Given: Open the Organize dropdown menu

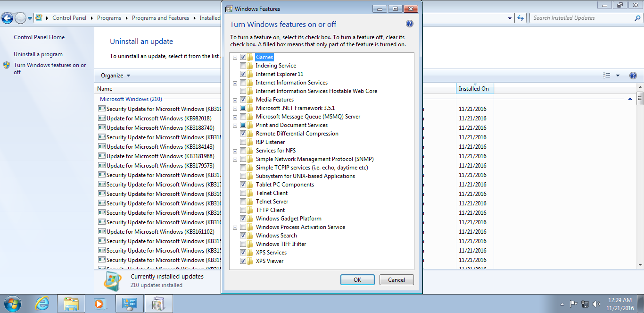Looking at the screenshot, I should [116, 76].
